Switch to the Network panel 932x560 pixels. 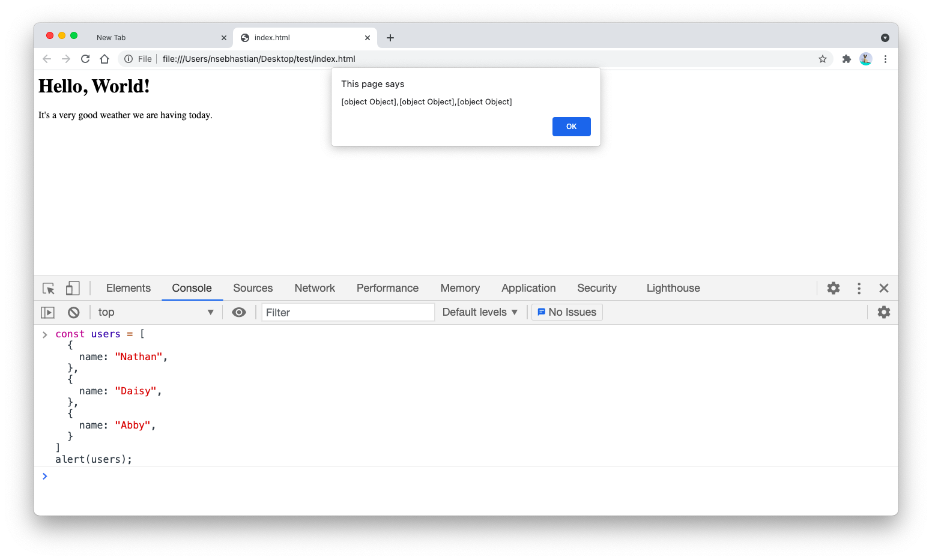(314, 288)
